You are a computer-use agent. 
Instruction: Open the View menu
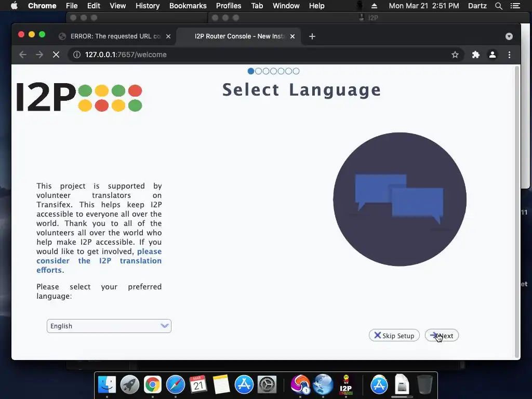(x=117, y=6)
